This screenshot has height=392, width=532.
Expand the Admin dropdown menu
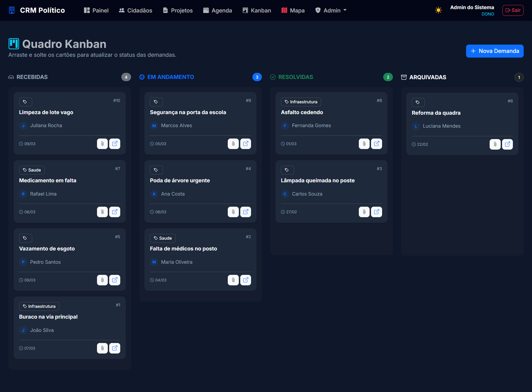point(331,10)
